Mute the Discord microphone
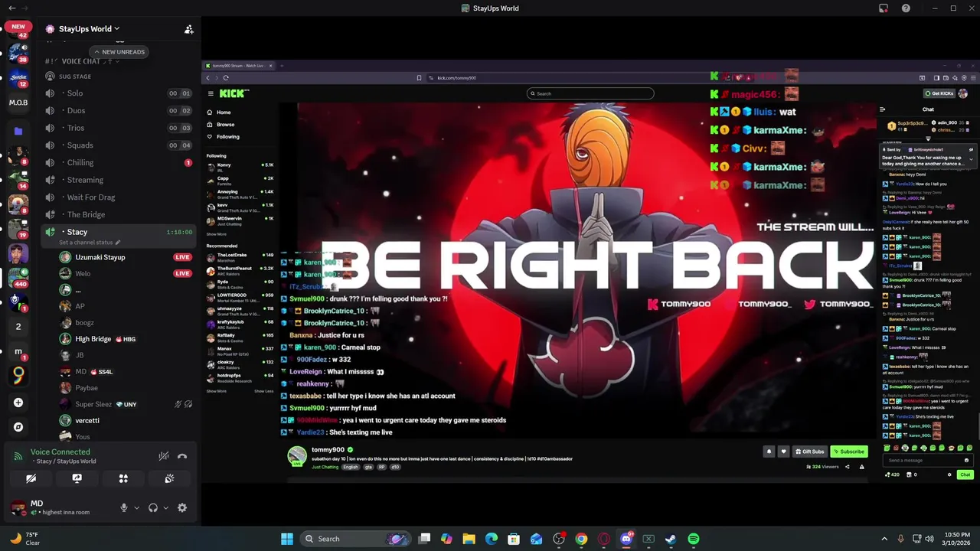The width and height of the screenshot is (980, 551). [123, 507]
